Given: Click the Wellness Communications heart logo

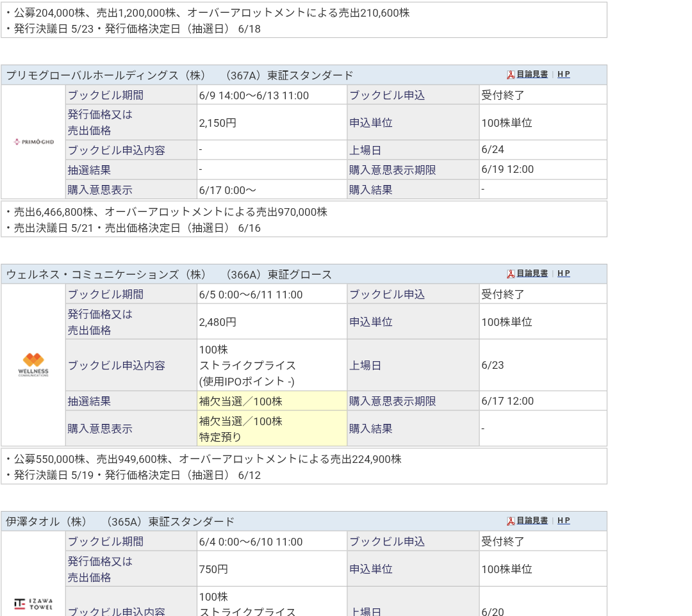Looking at the screenshot, I should coord(33,364).
